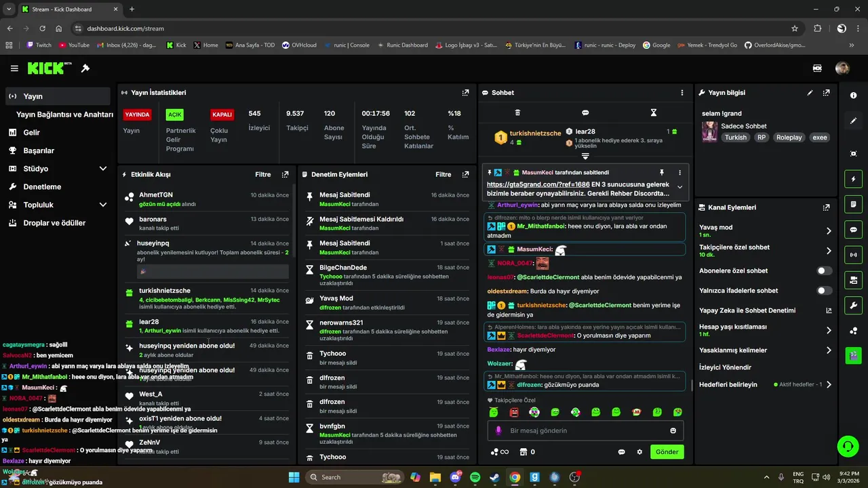Pop out the Etkinlik Akışı panel
The width and height of the screenshot is (868, 488).
click(x=285, y=175)
